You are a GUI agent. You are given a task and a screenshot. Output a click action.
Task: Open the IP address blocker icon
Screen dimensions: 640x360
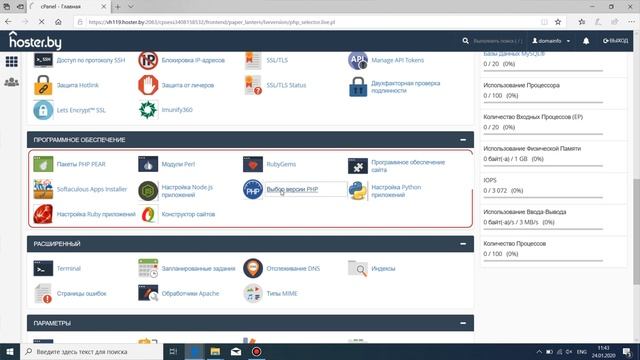coord(148,60)
